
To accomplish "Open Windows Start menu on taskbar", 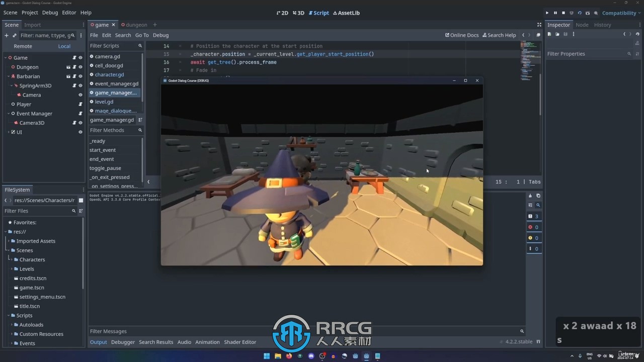I will (267, 356).
